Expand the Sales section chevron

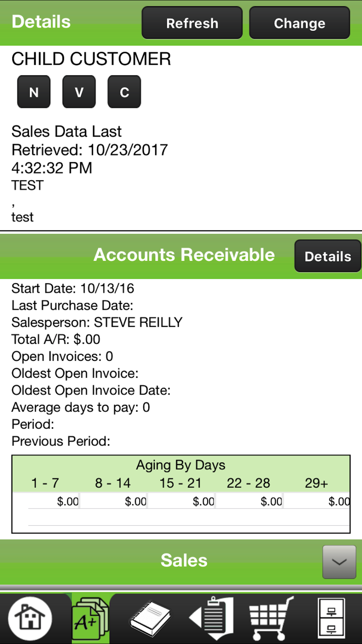point(339,562)
